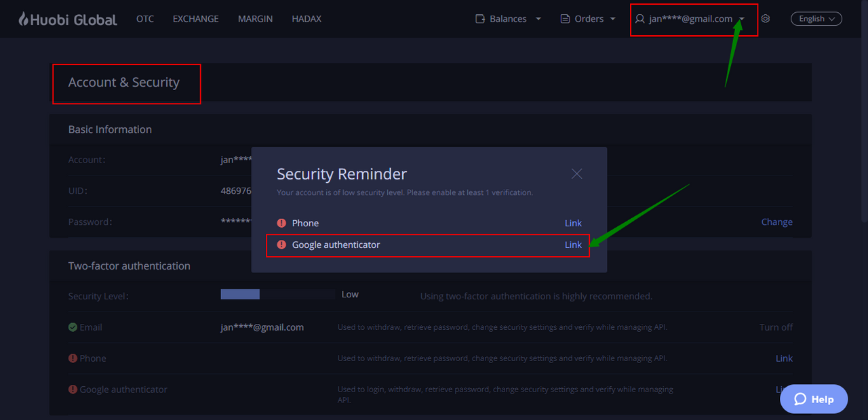868x420 pixels.
Task: Click Change next to Password
Action: pyautogui.click(x=777, y=222)
